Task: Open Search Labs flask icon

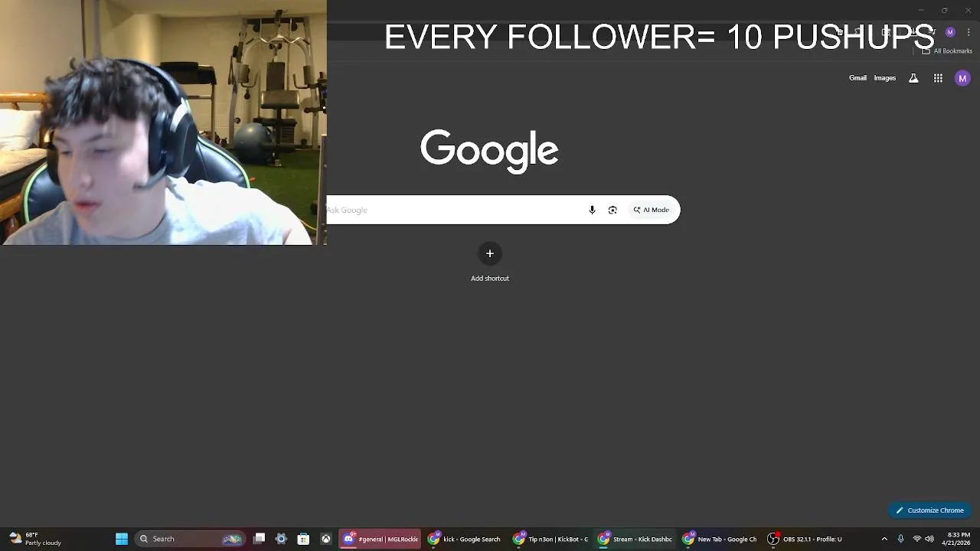Action: pos(913,78)
